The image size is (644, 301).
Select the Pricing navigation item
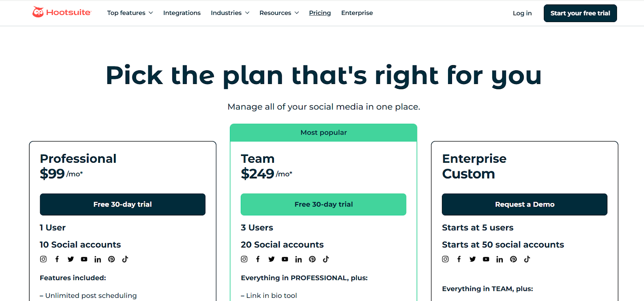320,12
